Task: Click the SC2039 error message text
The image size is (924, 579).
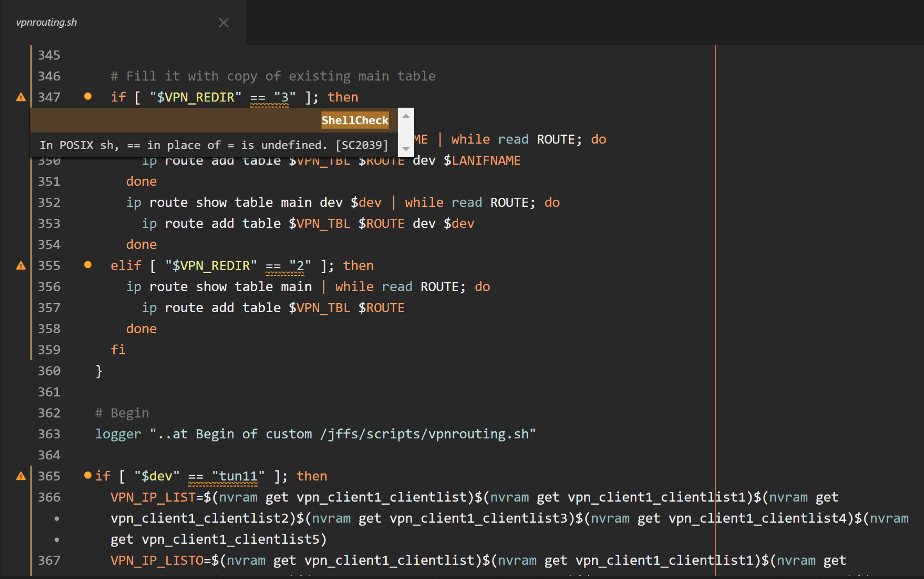Action: (214, 145)
